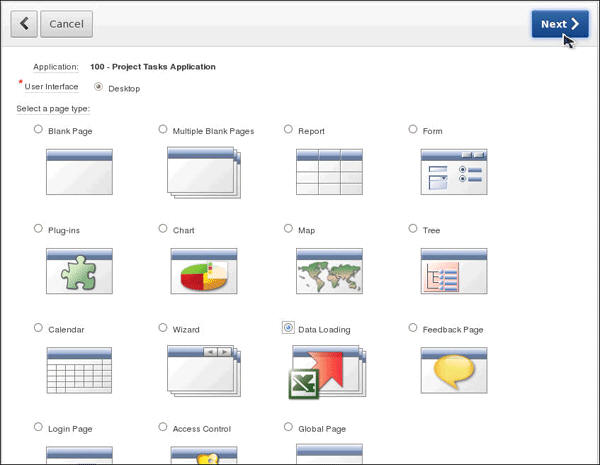
Task: Click the Blank Page thumbnail icon
Action: [79, 172]
